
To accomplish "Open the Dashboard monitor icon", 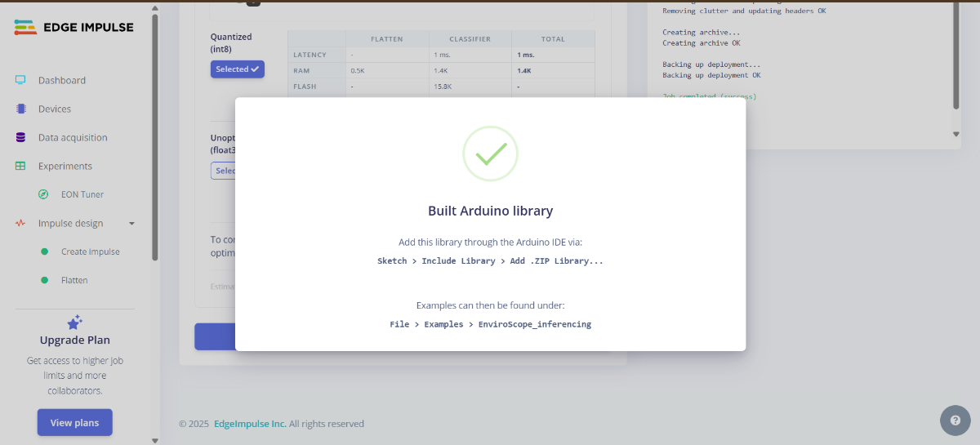I will pyautogui.click(x=20, y=80).
